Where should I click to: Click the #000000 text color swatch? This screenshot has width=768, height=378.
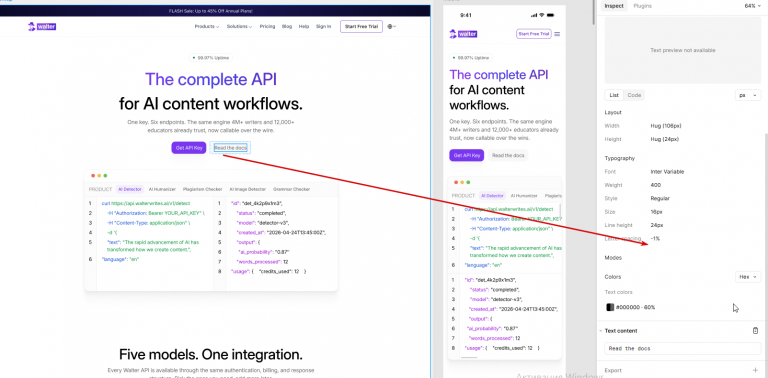coord(610,307)
